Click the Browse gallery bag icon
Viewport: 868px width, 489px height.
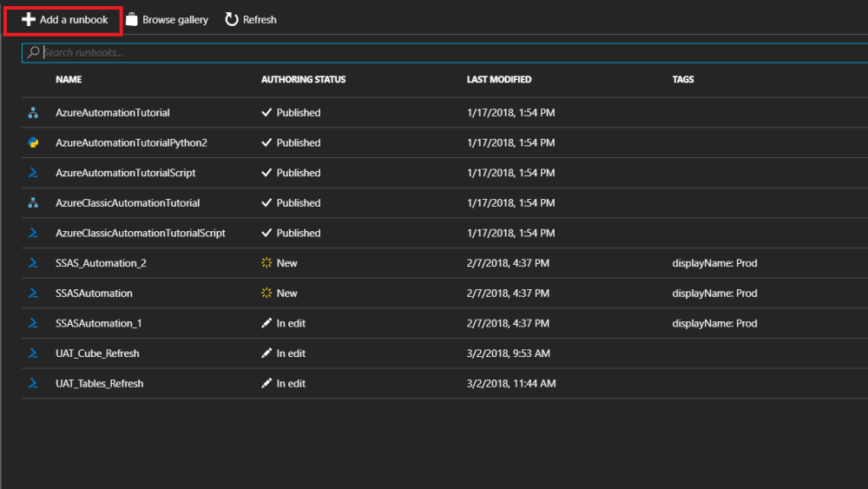coord(132,19)
